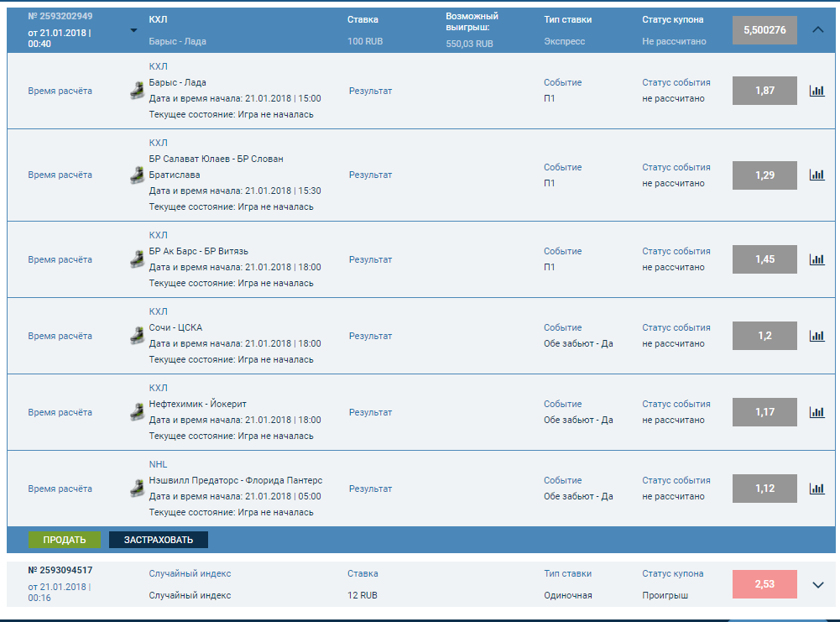840x622 pixels.
Task: Click odds 1,29 for Салават Юлаев match
Action: coord(764,175)
